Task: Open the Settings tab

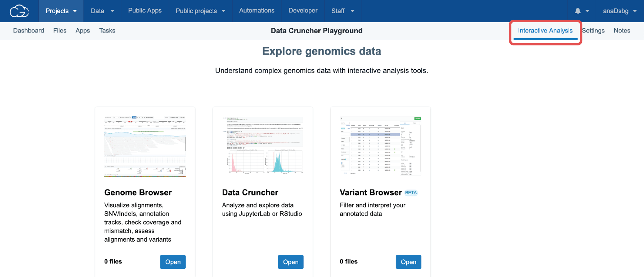Action: click(593, 31)
